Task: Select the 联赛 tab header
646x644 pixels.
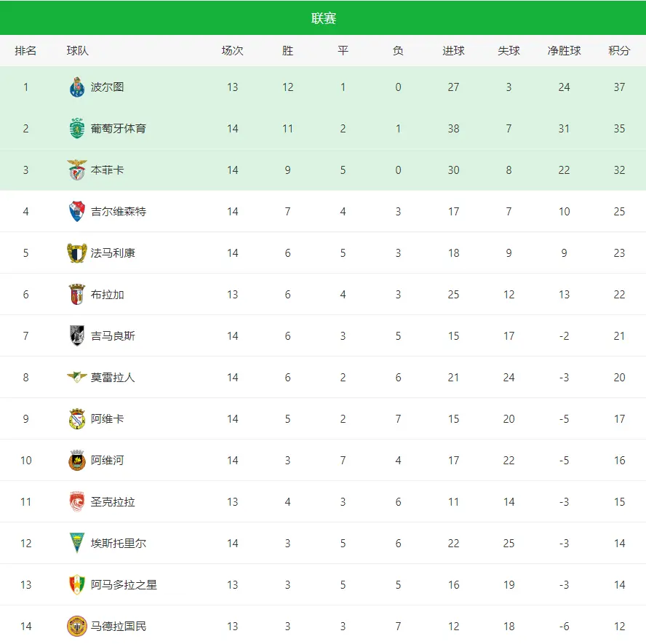Action: [323, 18]
